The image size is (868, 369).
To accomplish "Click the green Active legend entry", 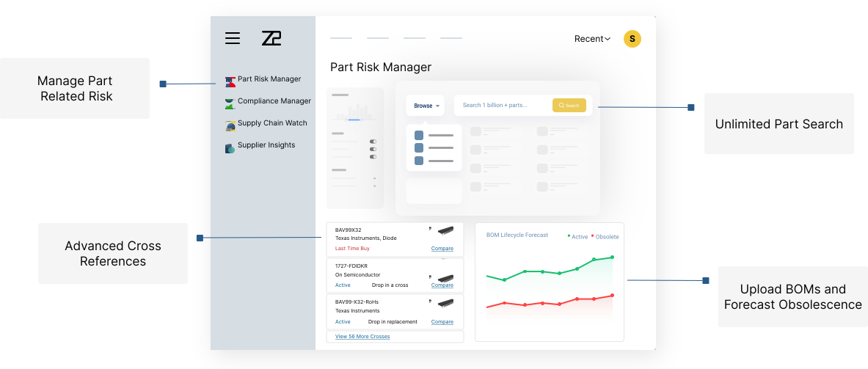I will pyautogui.click(x=577, y=237).
